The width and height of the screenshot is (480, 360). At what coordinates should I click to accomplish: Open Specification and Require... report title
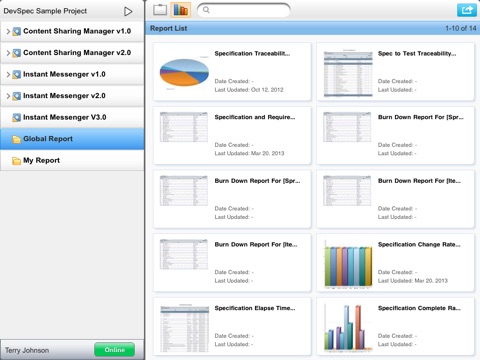(255, 117)
